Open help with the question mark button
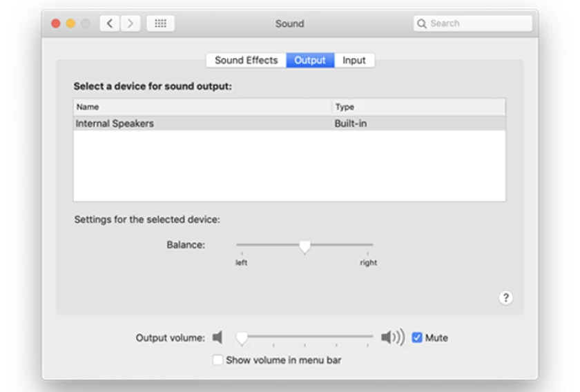 pyautogui.click(x=505, y=297)
